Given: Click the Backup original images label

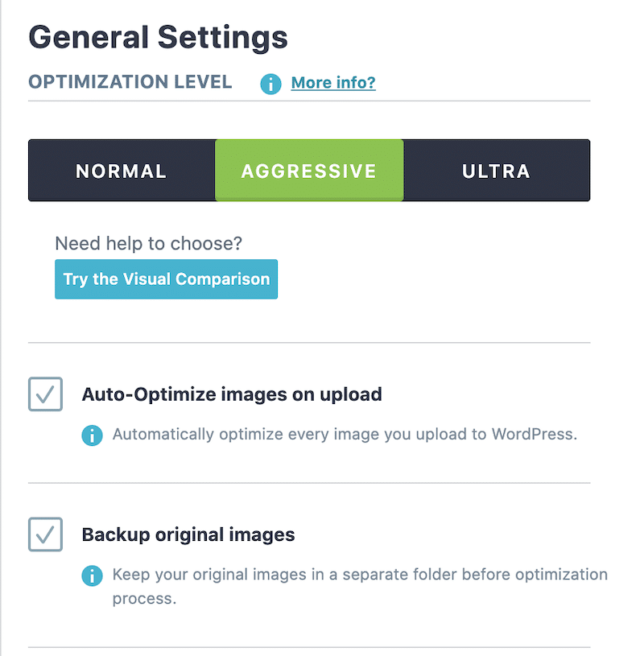Looking at the screenshot, I should click(188, 534).
